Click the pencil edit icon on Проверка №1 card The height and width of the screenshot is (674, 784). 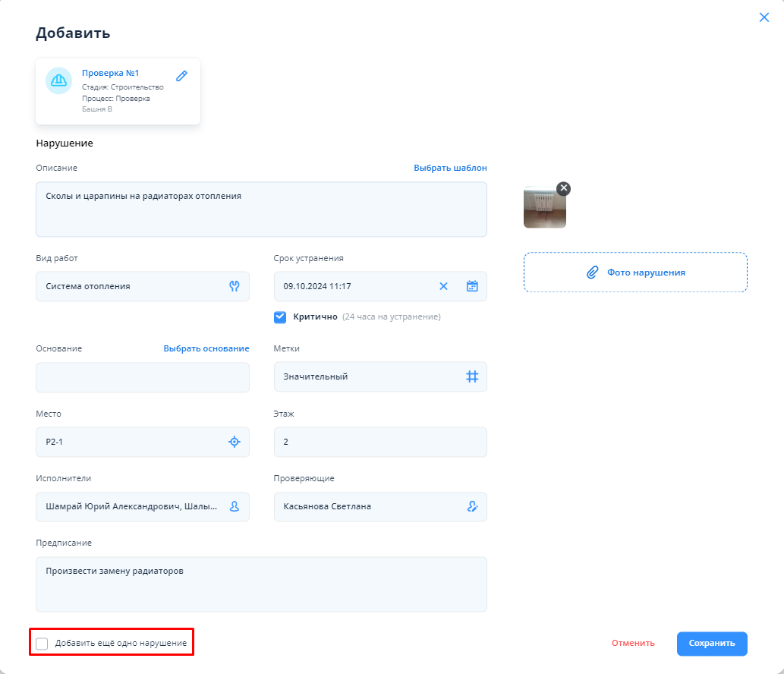click(x=181, y=76)
